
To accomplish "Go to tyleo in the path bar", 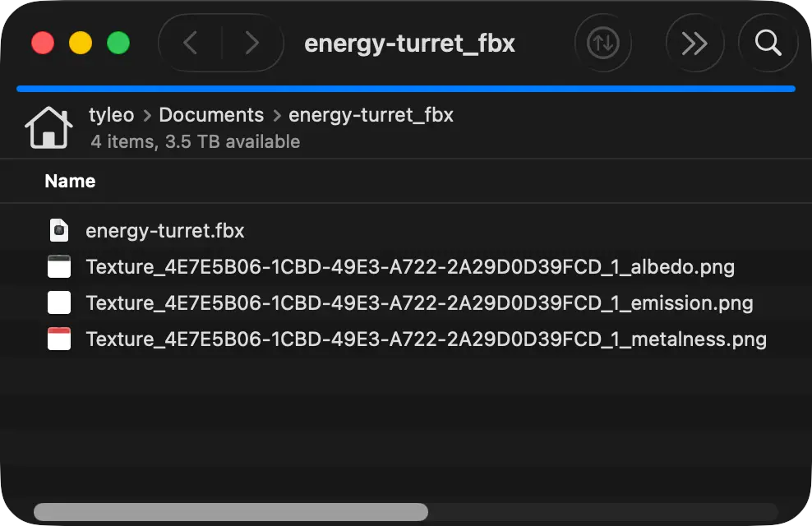I will click(x=111, y=115).
